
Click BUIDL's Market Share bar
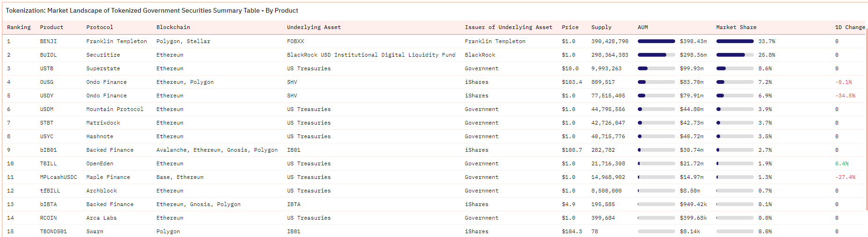[735, 55]
